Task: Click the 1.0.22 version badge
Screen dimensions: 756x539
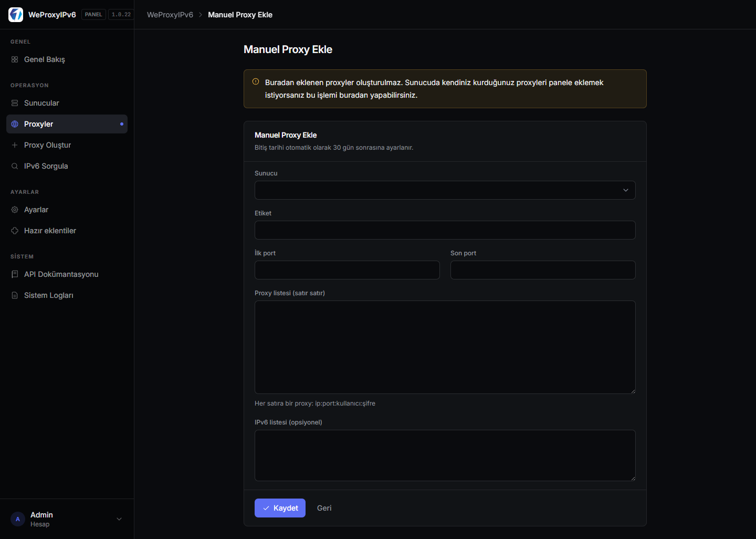Action: pyautogui.click(x=121, y=15)
